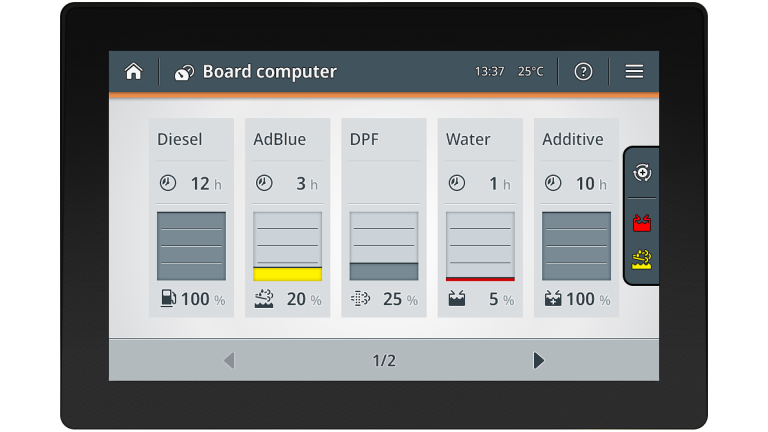The image size is (768, 432).
Task: Click the Board computer gauge icon
Action: coord(184,73)
